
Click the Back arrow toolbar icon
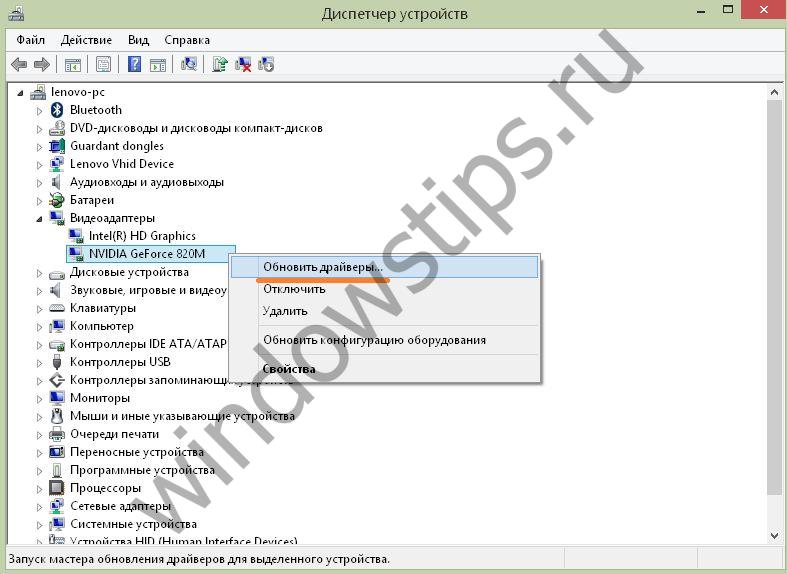point(19,64)
